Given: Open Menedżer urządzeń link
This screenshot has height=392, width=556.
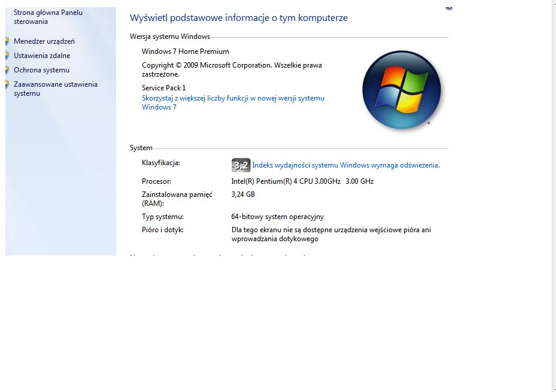Looking at the screenshot, I should [x=44, y=41].
